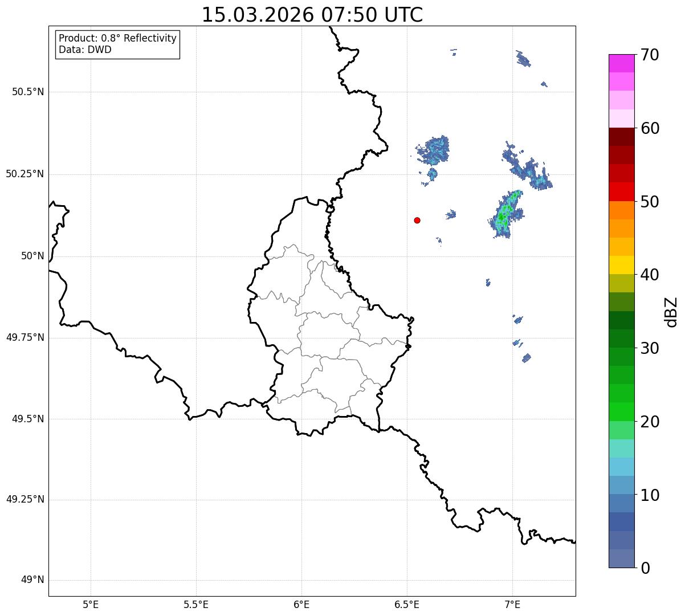This screenshot has width=685, height=616.
Task: Click the 49°N latitude label
Action: 32,580
